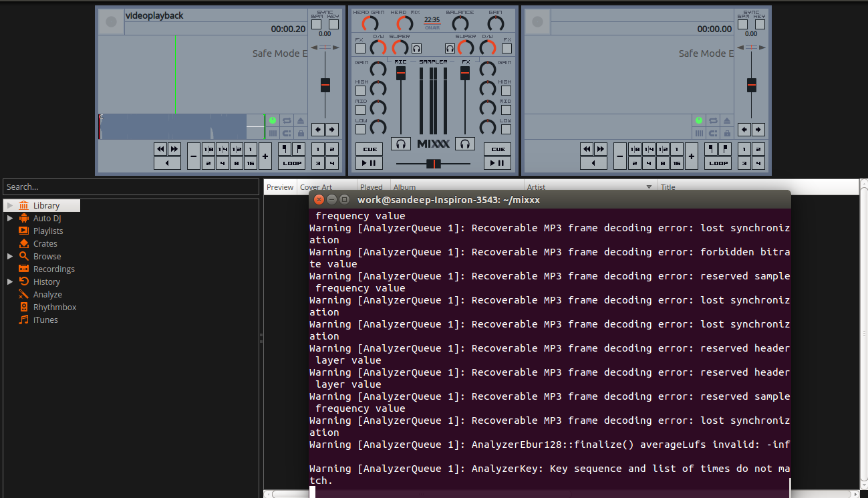Click right deck CUE button
The image size is (868, 498).
pos(498,149)
